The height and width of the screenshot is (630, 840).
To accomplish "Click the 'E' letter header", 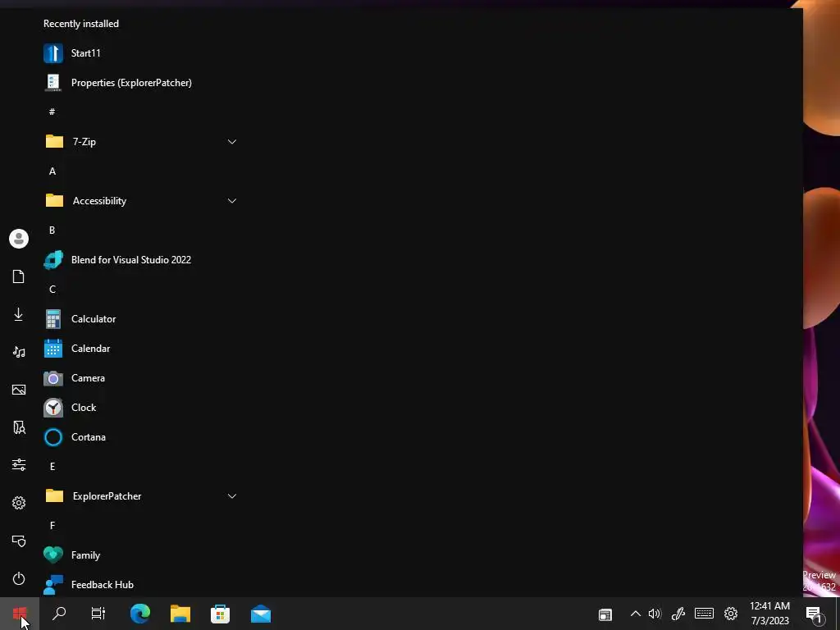I will 52,467.
